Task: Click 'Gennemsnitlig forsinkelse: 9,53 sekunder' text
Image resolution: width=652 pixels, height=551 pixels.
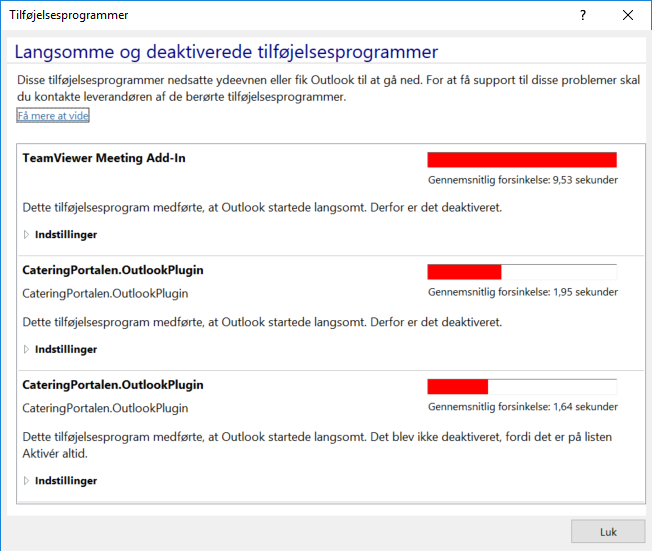Action: 523,180
